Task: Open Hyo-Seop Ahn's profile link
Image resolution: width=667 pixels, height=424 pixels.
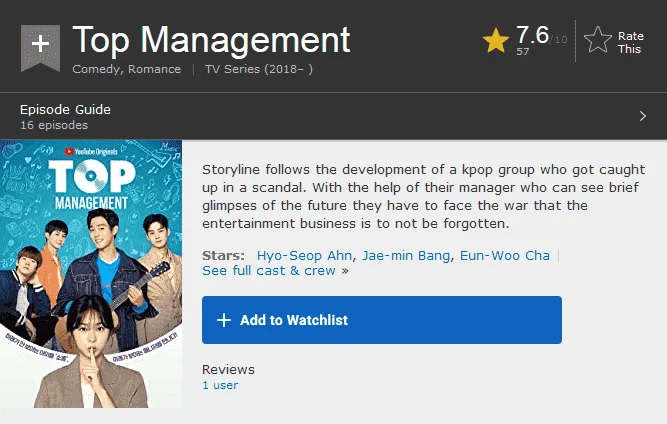Action: (304, 255)
